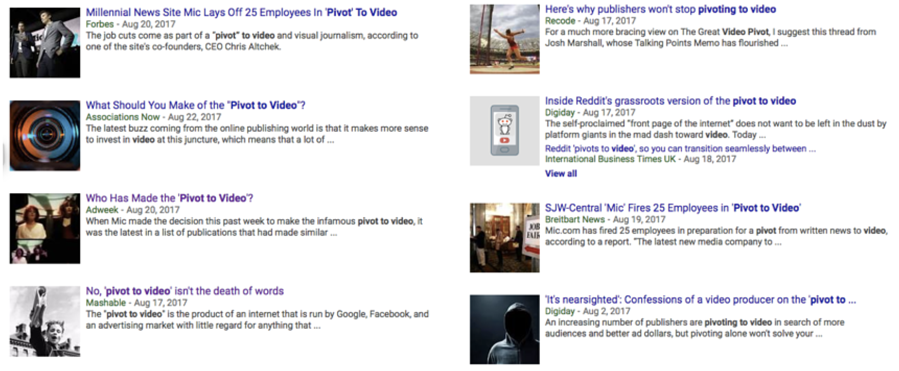The height and width of the screenshot is (371, 899).
Task: Click the snippet 'Mic.com has fired 25 employees'
Action: tap(716, 236)
